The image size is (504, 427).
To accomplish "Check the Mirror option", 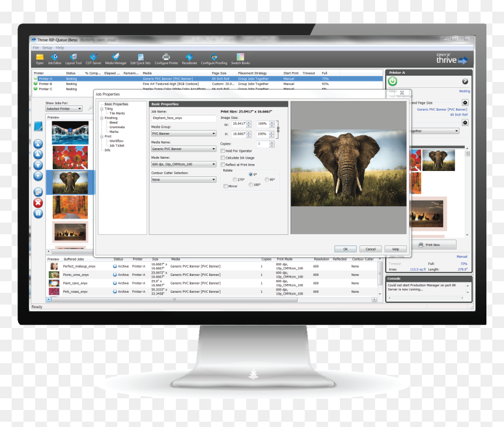I will tap(225, 186).
